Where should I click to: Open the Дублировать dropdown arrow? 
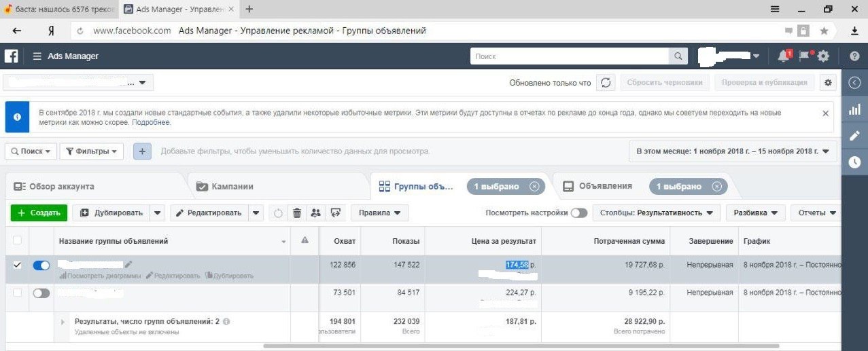coord(158,213)
